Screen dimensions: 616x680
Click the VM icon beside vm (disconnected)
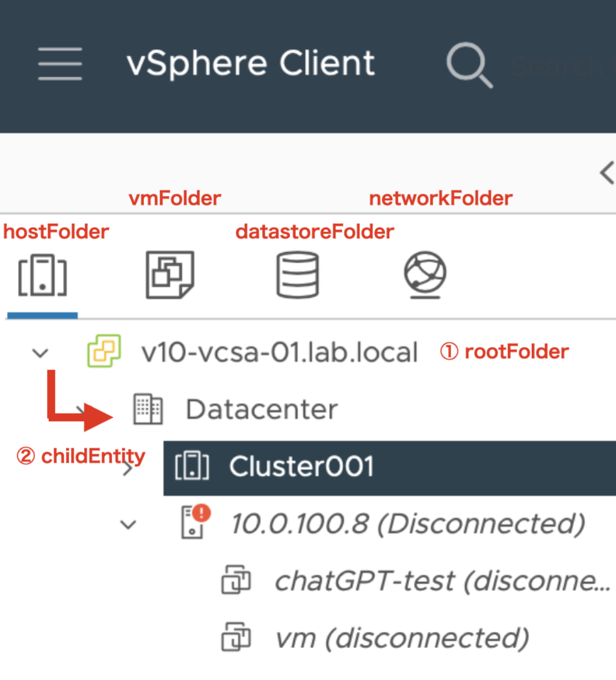237,636
